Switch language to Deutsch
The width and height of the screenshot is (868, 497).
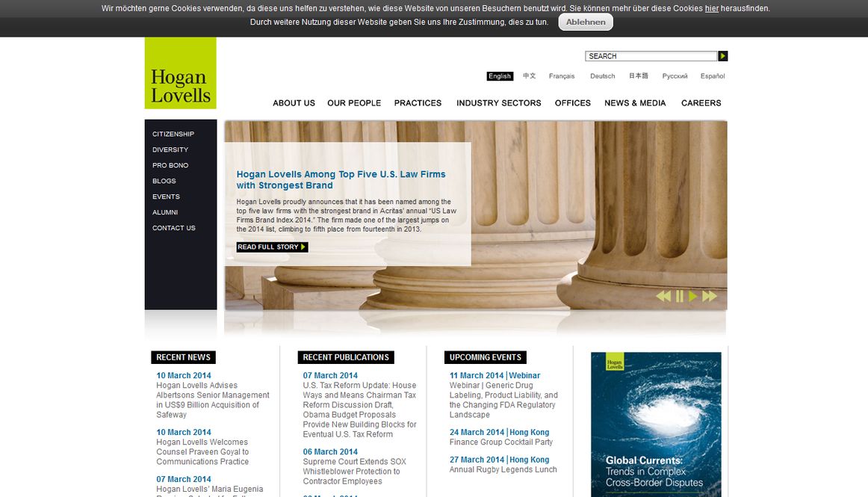point(602,76)
